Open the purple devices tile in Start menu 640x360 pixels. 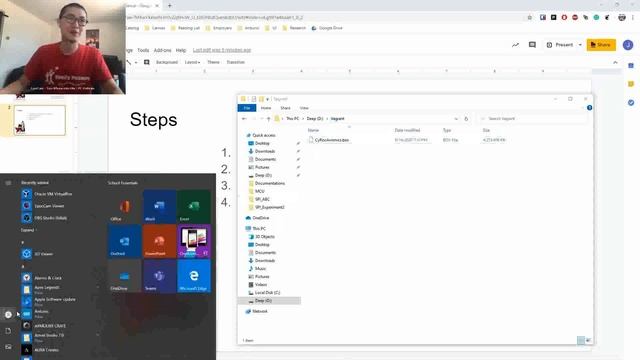(194, 241)
